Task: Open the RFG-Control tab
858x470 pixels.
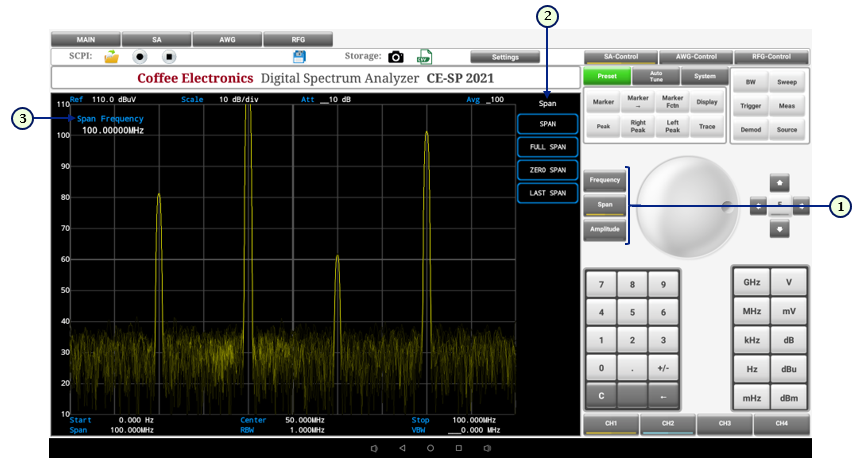Action: click(x=771, y=57)
